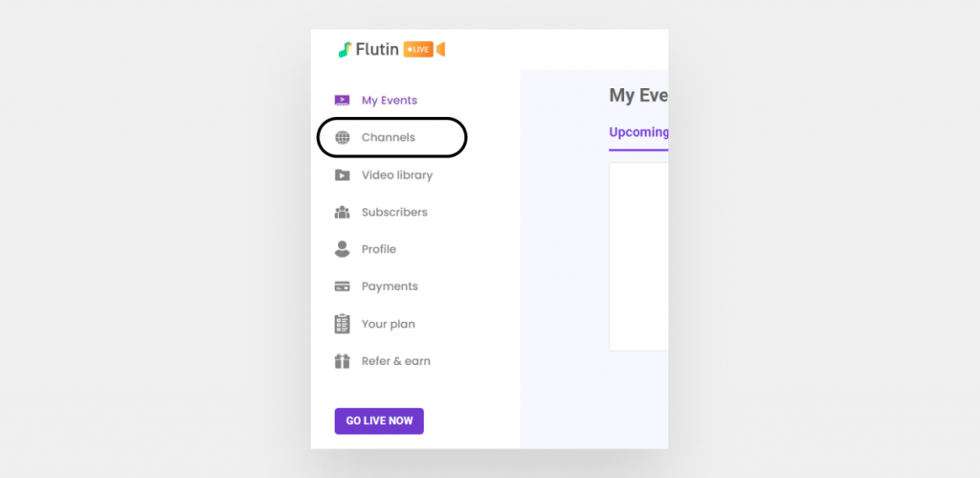Select Profile in the sidebar
Image resolution: width=980 pixels, height=478 pixels.
379,249
